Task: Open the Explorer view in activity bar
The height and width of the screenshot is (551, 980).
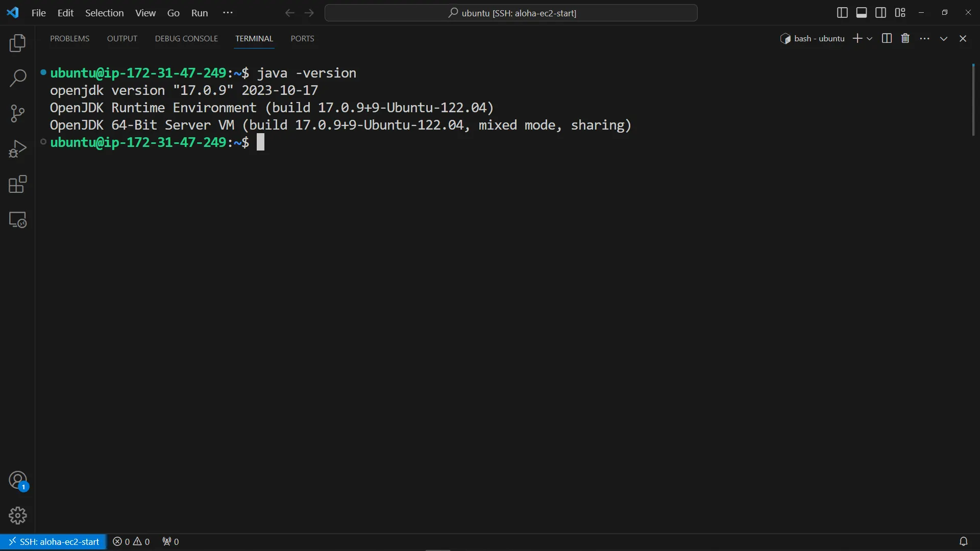Action: 18,43
